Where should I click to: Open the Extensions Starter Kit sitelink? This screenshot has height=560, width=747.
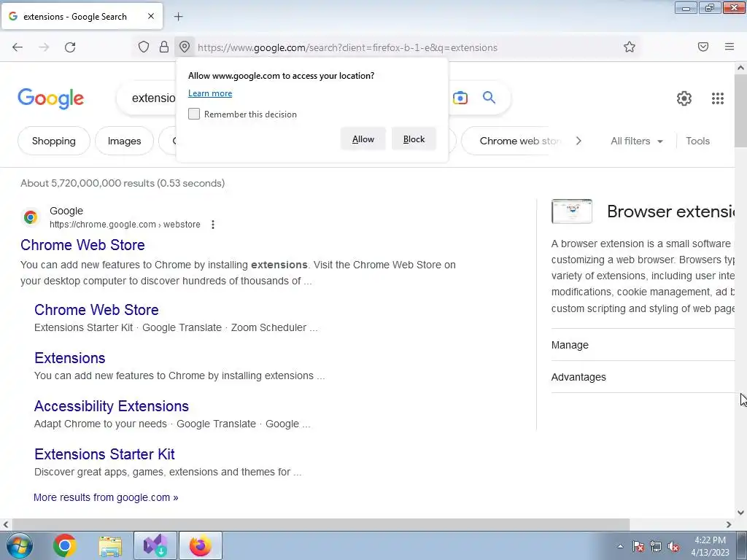point(104,454)
